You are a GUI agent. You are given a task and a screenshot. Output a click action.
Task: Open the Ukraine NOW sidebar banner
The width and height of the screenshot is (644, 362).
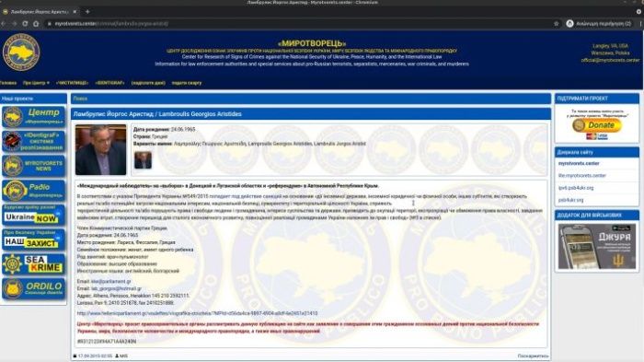pos(33,215)
